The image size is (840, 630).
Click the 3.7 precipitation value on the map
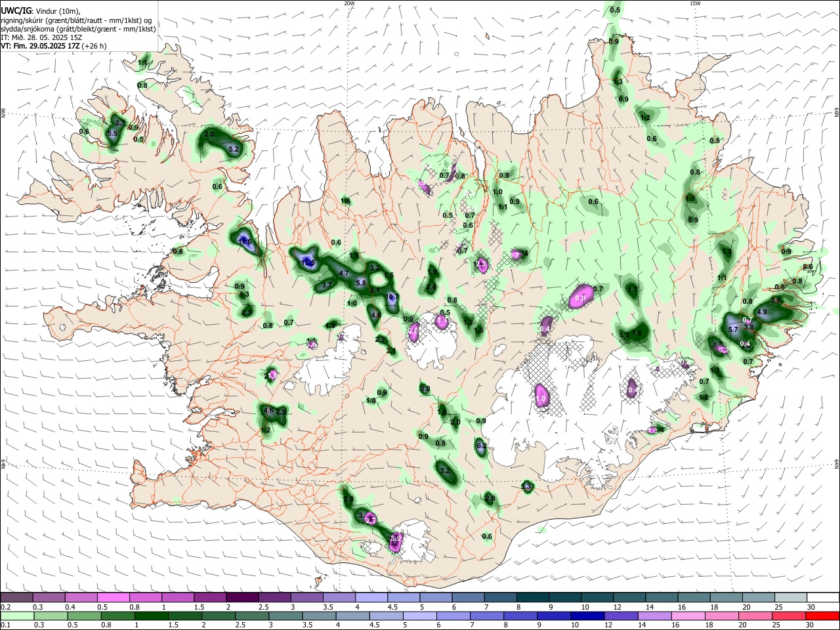tap(327, 285)
